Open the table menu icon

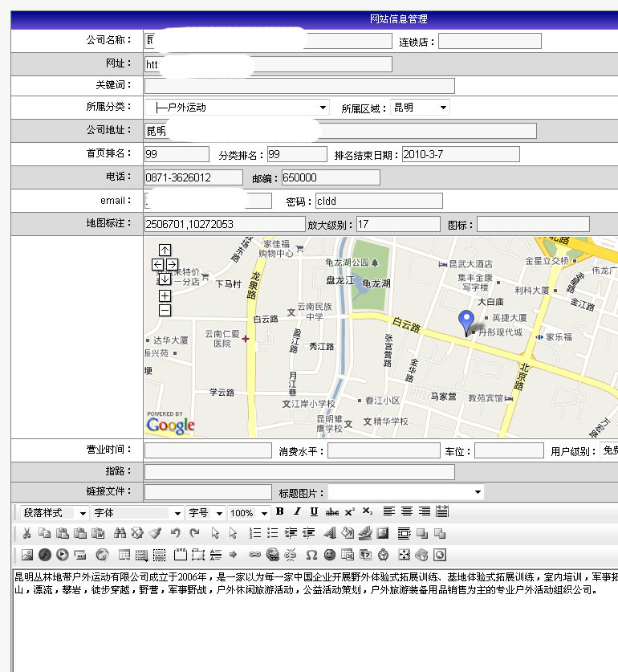[x=124, y=555]
